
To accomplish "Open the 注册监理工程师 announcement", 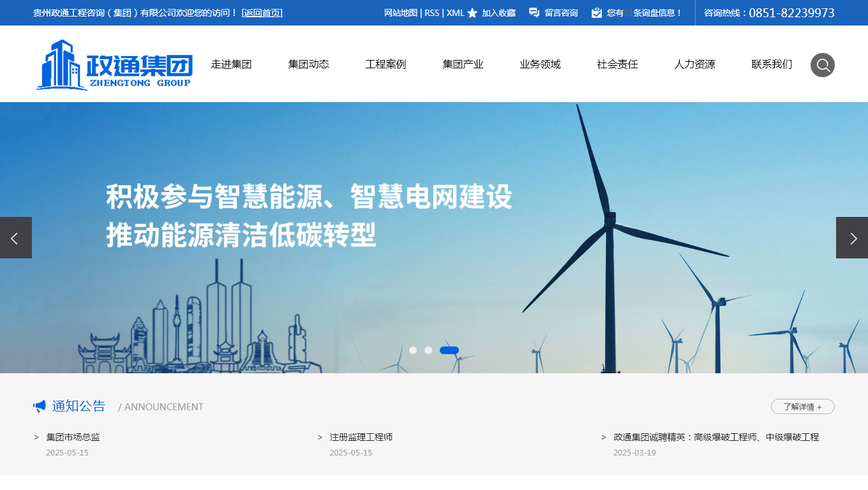I will [361, 437].
